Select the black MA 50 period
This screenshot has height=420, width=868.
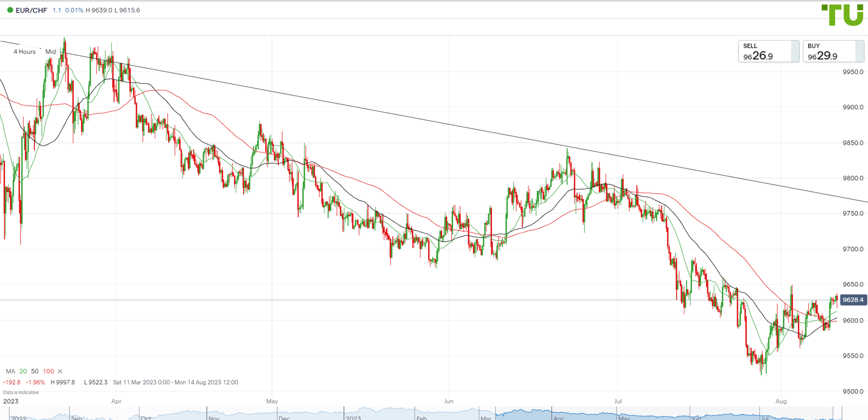(35, 371)
